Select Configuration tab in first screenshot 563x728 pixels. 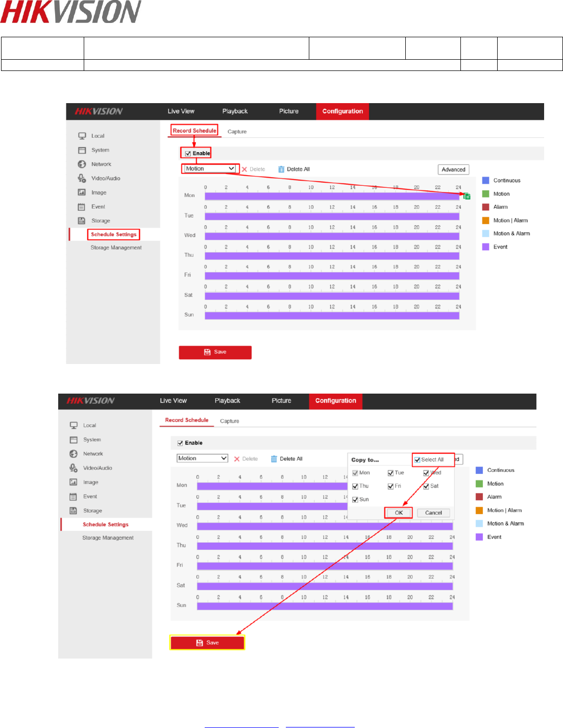342,111
